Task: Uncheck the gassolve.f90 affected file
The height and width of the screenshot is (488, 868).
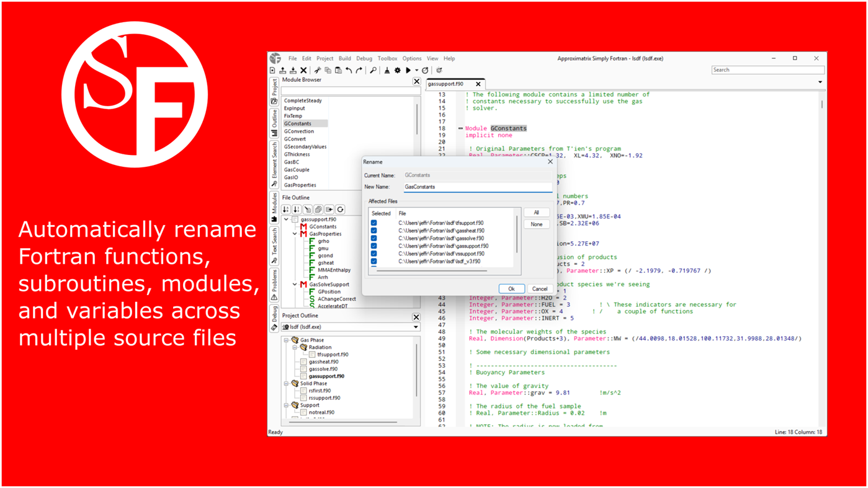Action: pos(374,238)
